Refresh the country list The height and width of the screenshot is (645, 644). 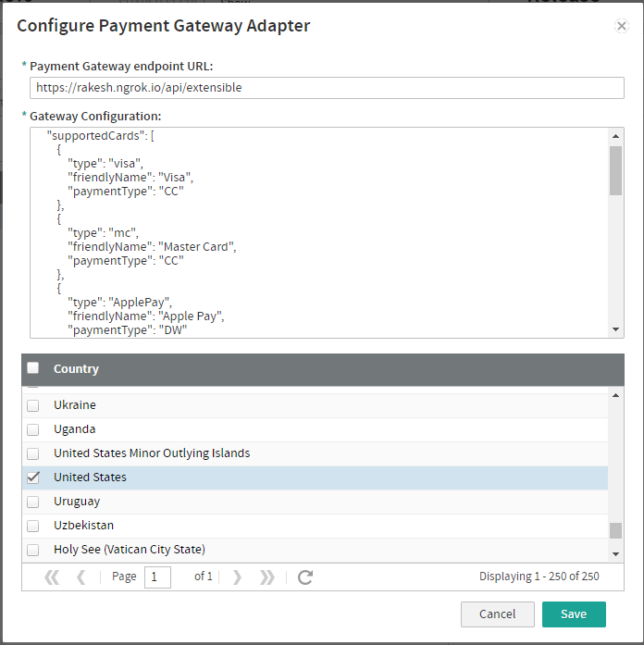click(305, 577)
